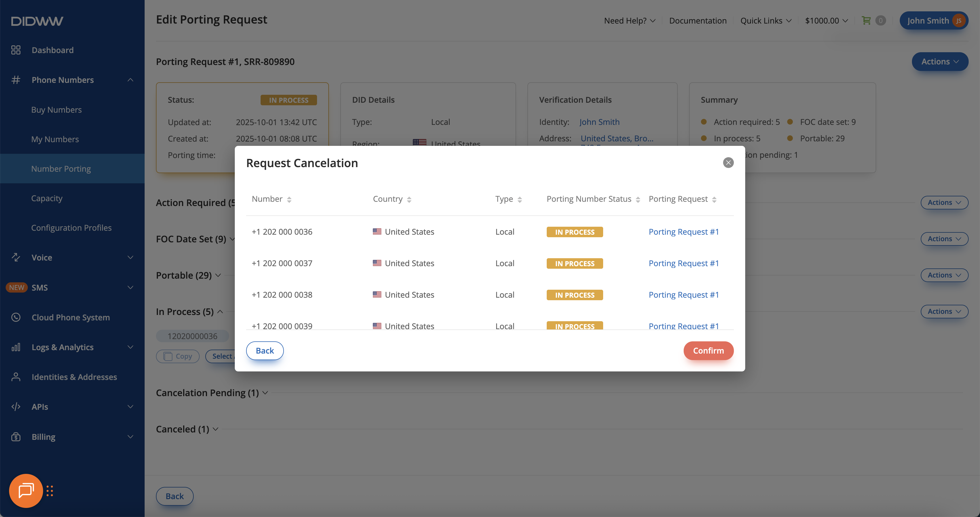Click the Dashboard grid icon
Screen dimensions: 980x517
[16, 50]
